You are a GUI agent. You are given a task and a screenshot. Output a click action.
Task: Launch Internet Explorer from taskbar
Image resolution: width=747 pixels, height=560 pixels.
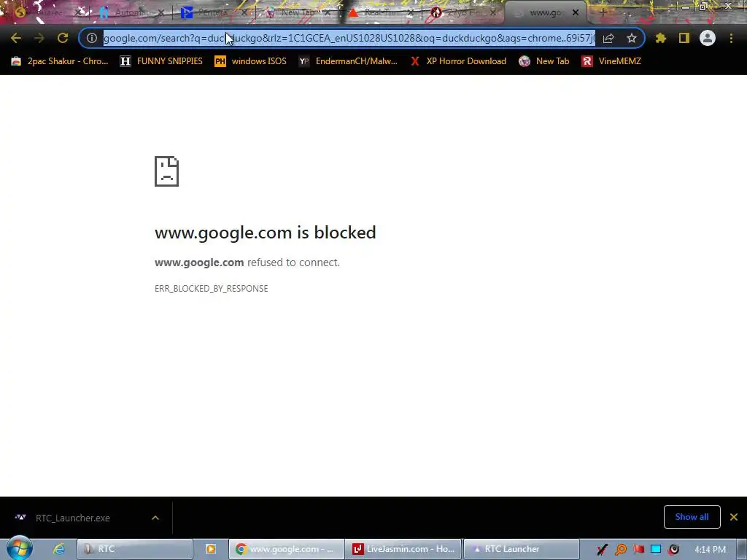(58, 549)
